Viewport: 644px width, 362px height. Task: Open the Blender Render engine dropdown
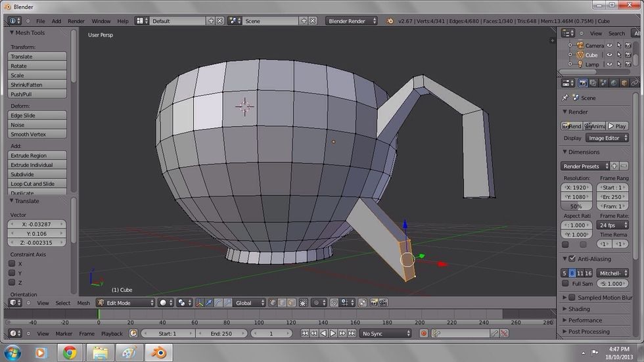[x=352, y=21]
